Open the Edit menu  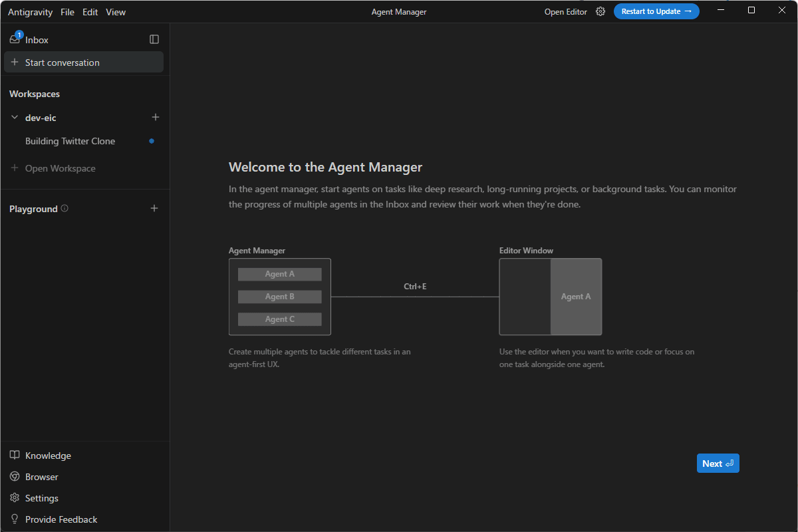tap(90, 11)
